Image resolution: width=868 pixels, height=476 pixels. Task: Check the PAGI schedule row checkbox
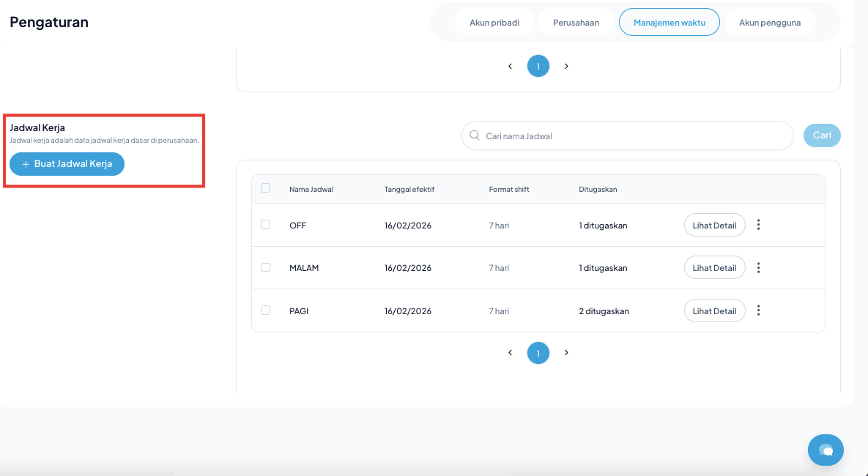(x=266, y=310)
